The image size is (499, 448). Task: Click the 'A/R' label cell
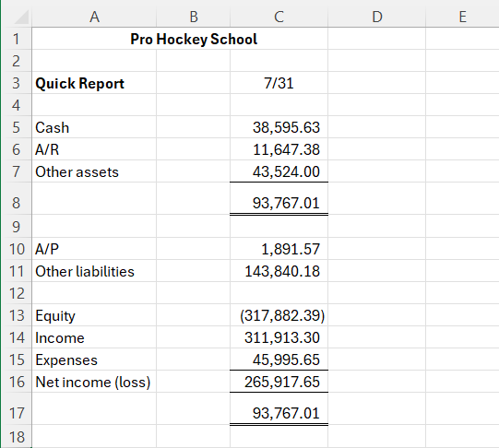pyautogui.click(x=94, y=149)
